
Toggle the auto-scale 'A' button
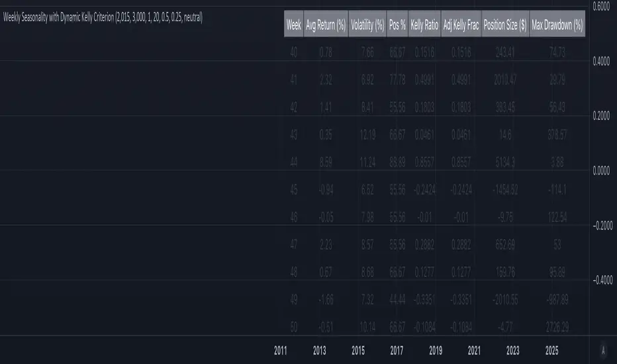(x=602, y=348)
